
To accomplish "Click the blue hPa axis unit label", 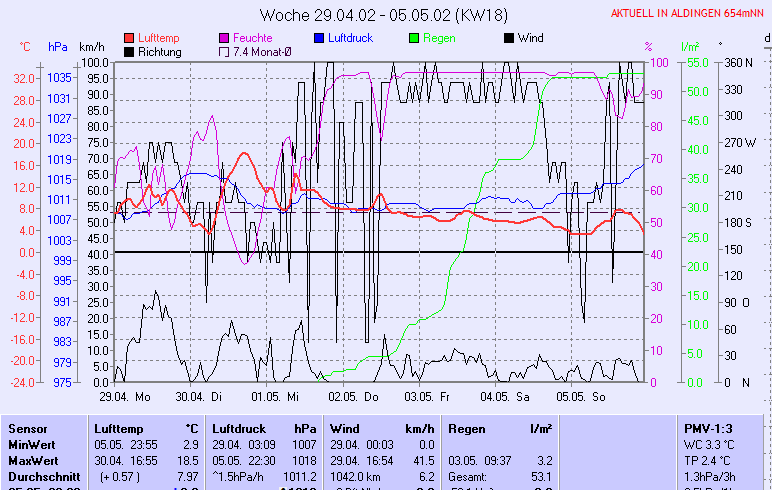I will pyautogui.click(x=58, y=47).
